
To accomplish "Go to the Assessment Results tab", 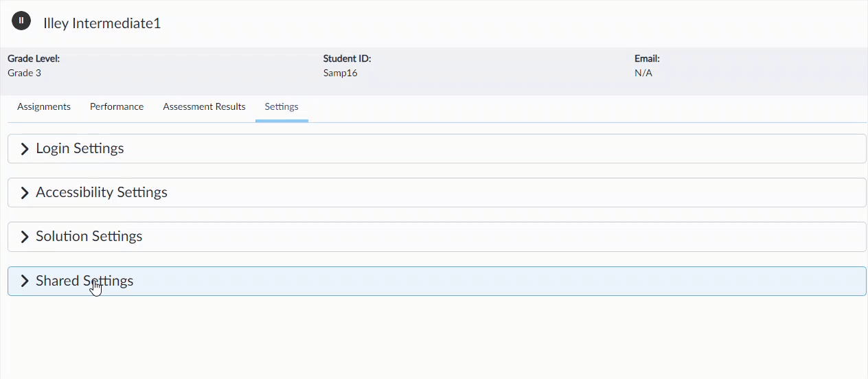I will (204, 107).
